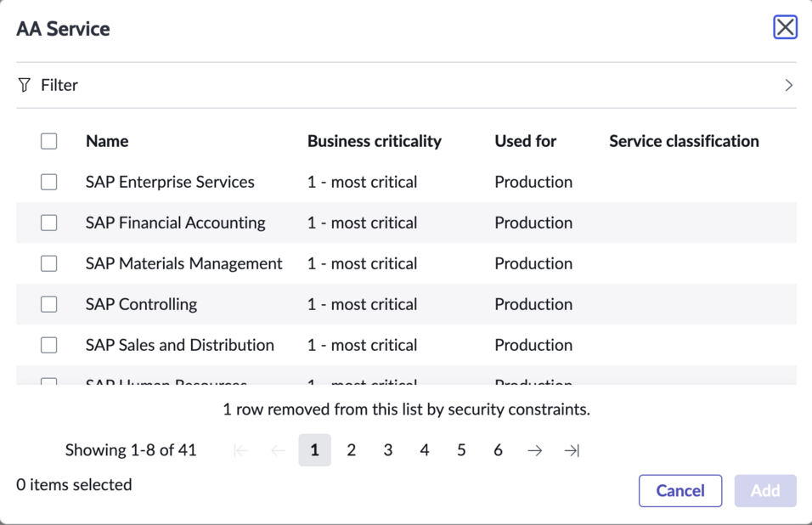Image resolution: width=812 pixels, height=525 pixels.
Task: Select page 1 in pagination
Action: click(x=314, y=450)
